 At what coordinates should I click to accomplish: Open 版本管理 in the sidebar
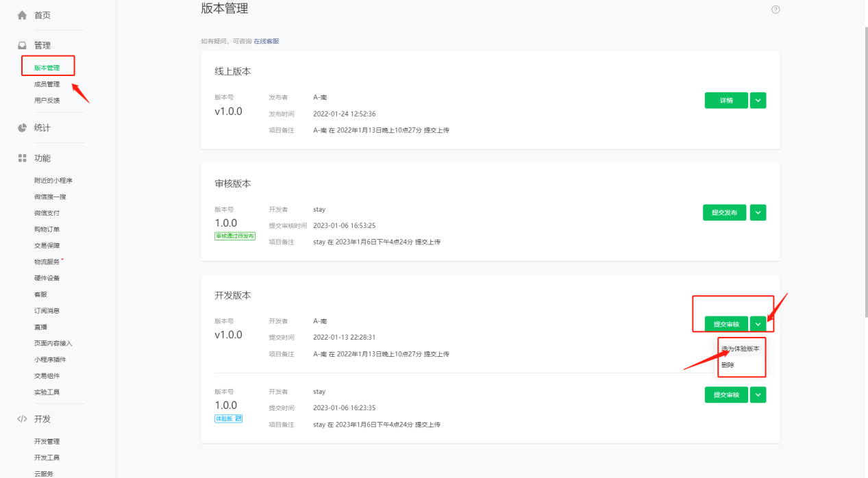(47, 68)
